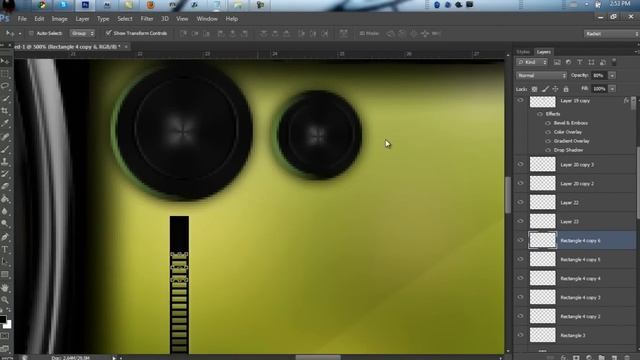Click the foreground color swatch
Viewport: 640px width, 360px height.
tap(2, 319)
